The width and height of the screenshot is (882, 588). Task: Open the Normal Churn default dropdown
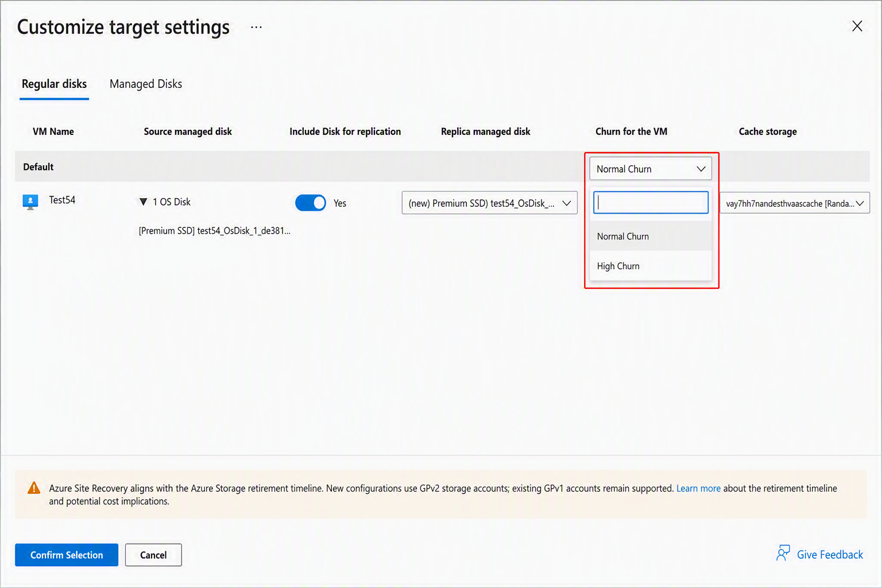tap(651, 169)
